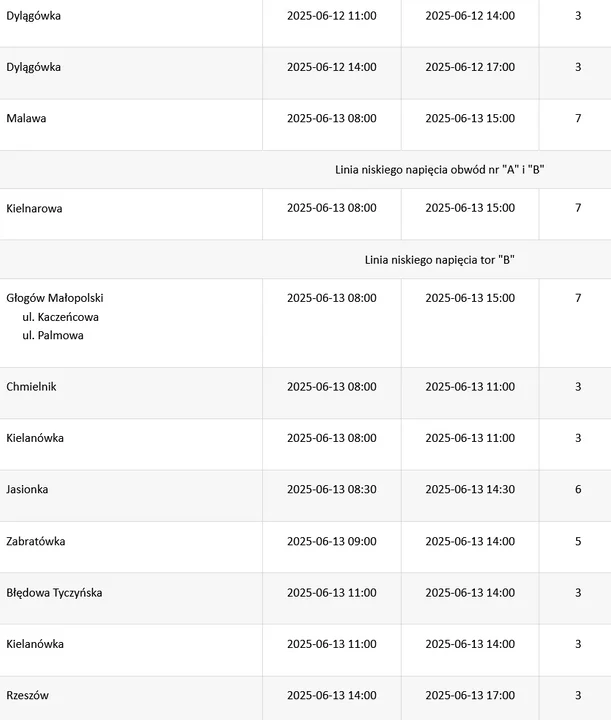Select Jasionka start time 2025-06-13 08:30
The image size is (611, 720).
332,489
